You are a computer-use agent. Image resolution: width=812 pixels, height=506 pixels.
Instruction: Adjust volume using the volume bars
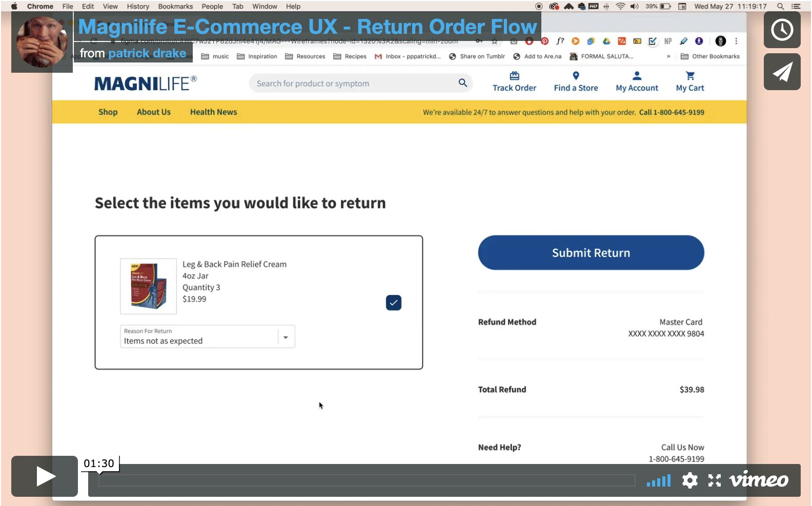pyautogui.click(x=659, y=481)
